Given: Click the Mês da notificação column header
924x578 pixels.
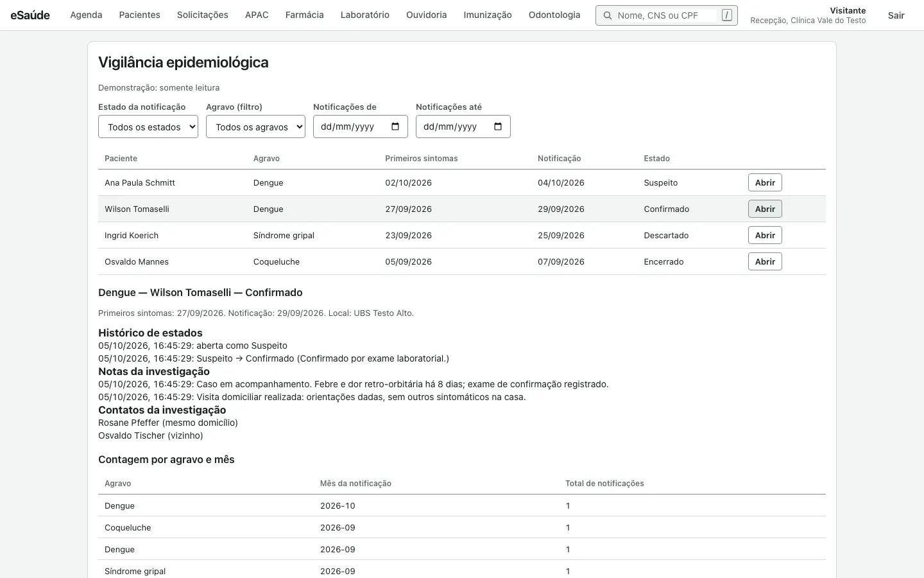Looking at the screenshot, I should [355, 484].
